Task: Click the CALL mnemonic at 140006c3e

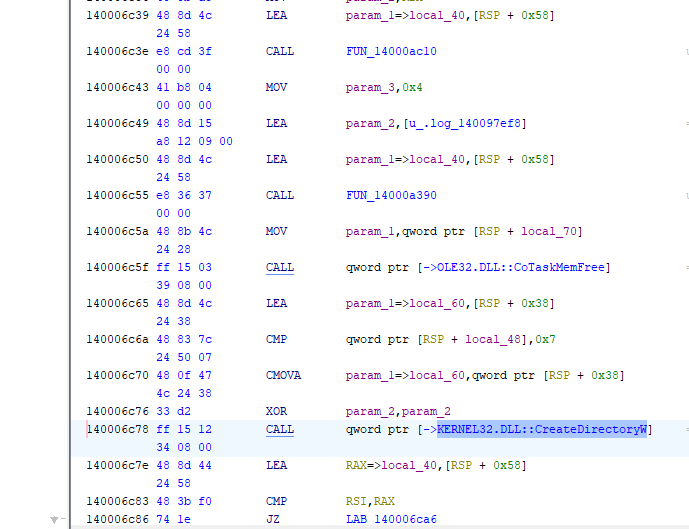Action: coord(280,51)
